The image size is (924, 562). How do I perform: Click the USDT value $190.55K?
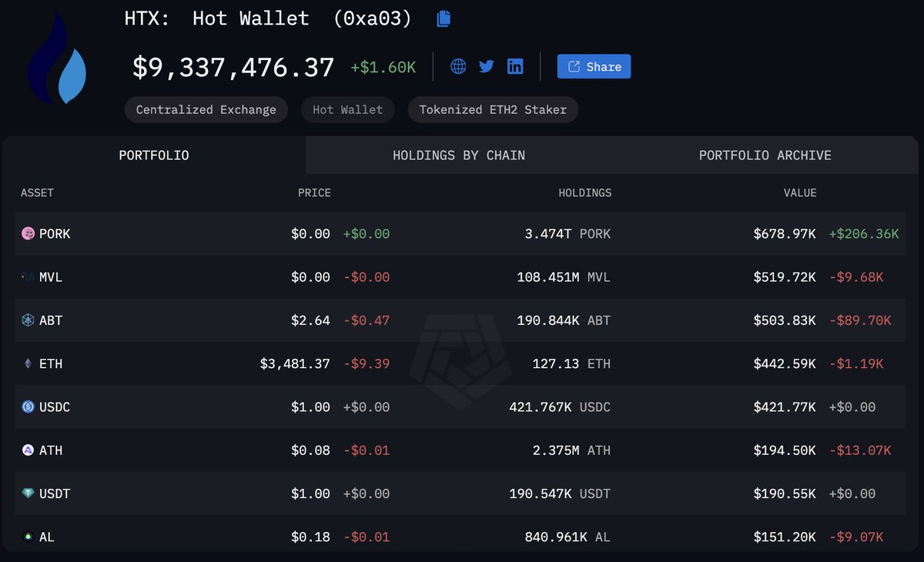pyautogui.click(x=785, y=493)
